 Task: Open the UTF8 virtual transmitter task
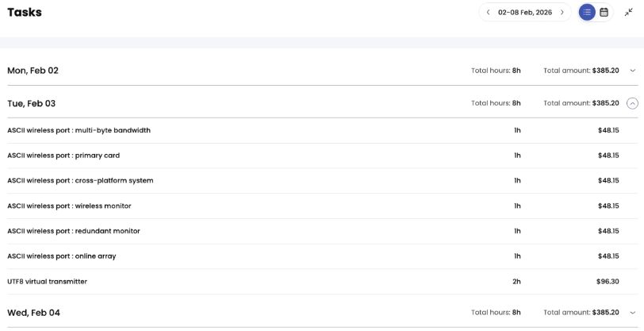pyautogui.click(x=47, y=282)
